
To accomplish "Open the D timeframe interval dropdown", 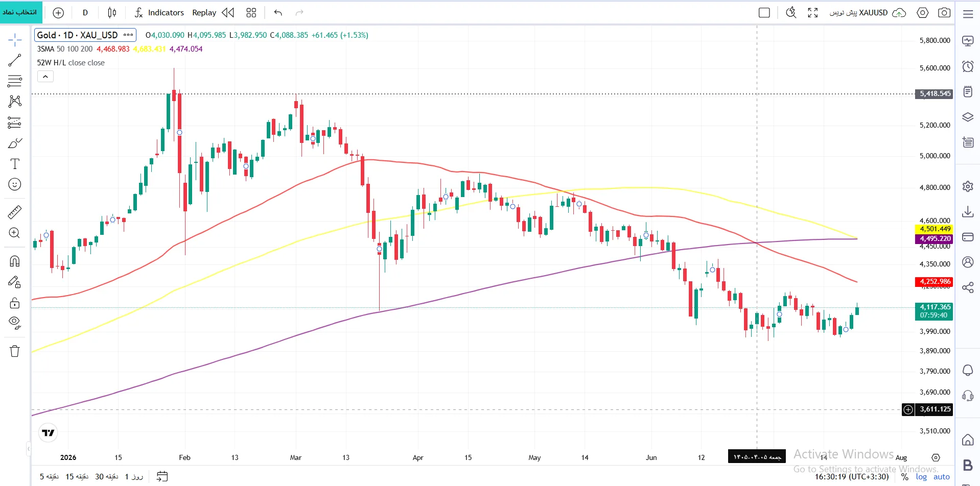I will coord(85,13).
